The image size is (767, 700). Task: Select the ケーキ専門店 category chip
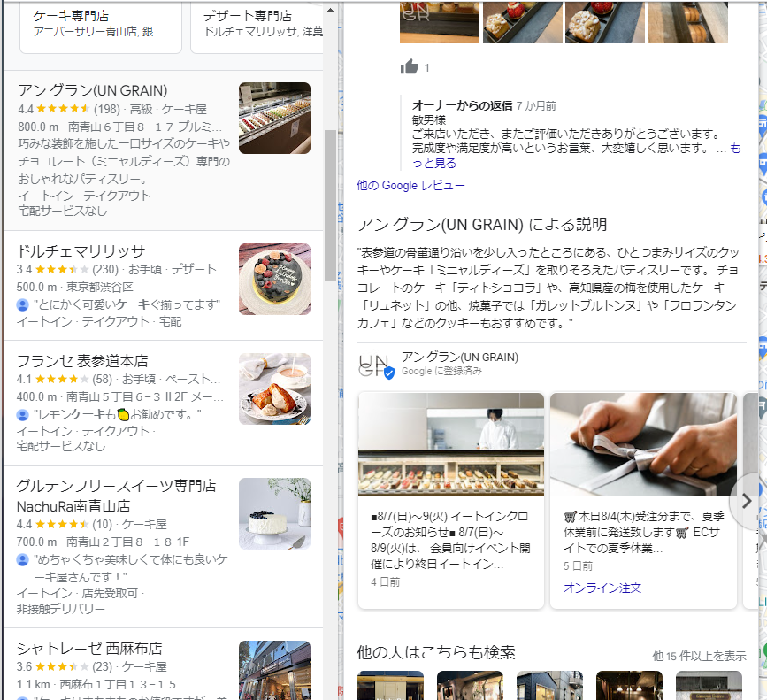point(101,25)
